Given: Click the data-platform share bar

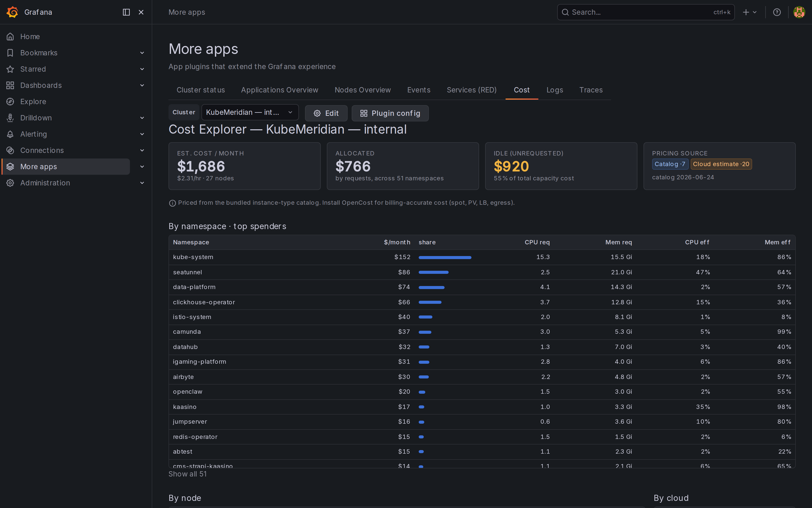Looking at the screenshot, I should coord(431,287).
